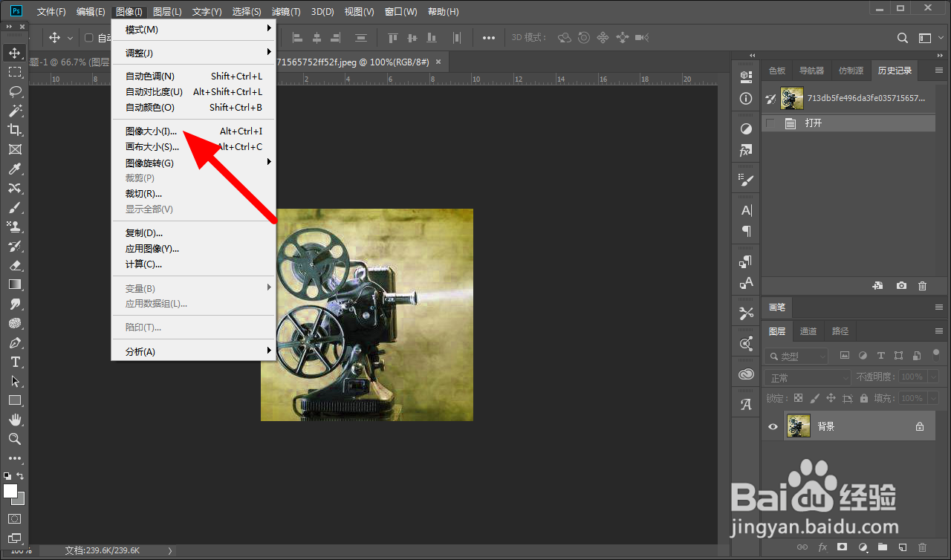Choose 画布大小(S)... from the menu
The width and height of the screenshot is (951, 560).
click(x=193, y=147)
